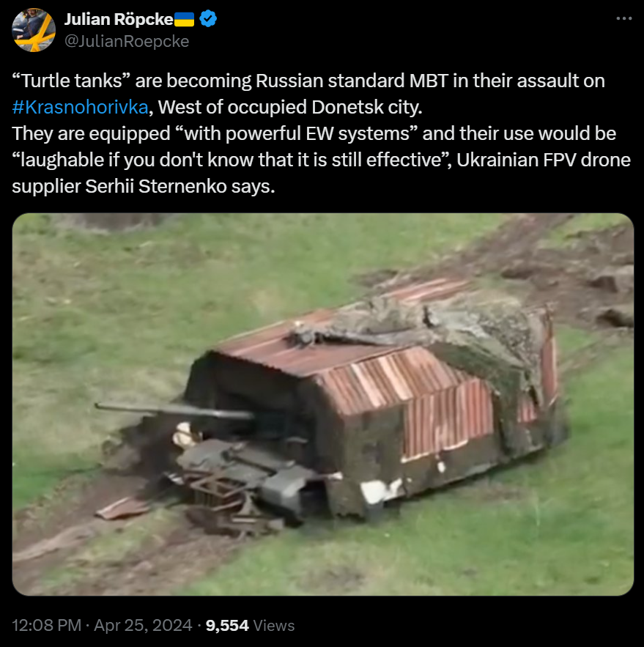Click the word Views after the count

coord(274,626)
